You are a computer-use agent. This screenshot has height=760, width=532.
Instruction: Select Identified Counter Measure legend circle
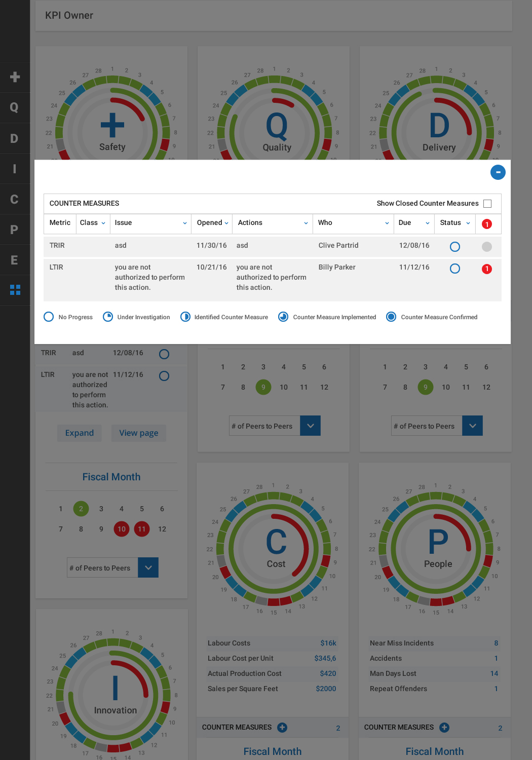185,317
